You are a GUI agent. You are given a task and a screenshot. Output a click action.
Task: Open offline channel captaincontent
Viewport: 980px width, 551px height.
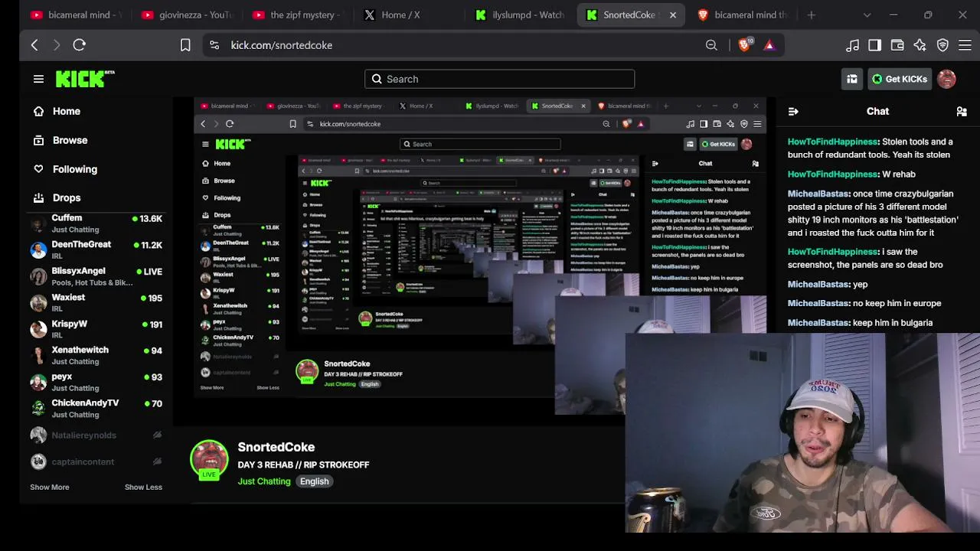point(96,461)
